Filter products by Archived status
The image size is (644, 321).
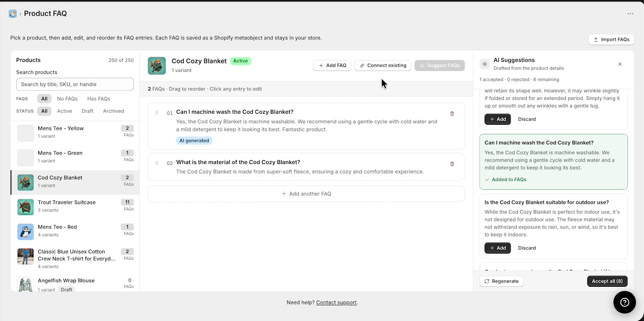[x=113, y=111]
